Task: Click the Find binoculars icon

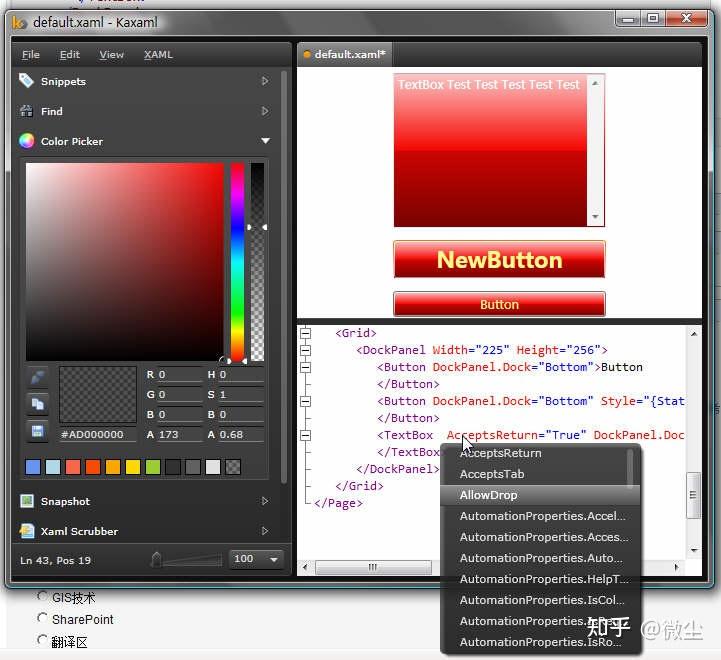Action: pyautogui.click(x=26, y=111)
